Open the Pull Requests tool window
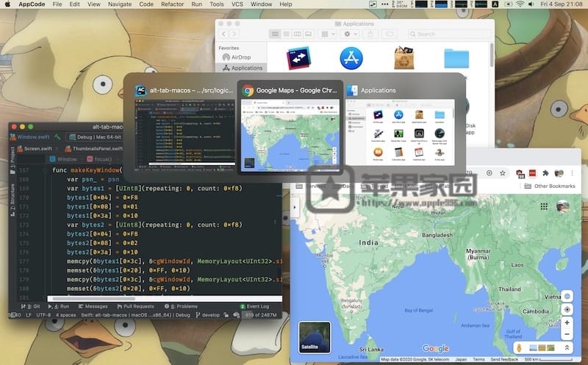The width and height of the screenshot is (588, 365). pyautogui.click(x=135, y=306)
